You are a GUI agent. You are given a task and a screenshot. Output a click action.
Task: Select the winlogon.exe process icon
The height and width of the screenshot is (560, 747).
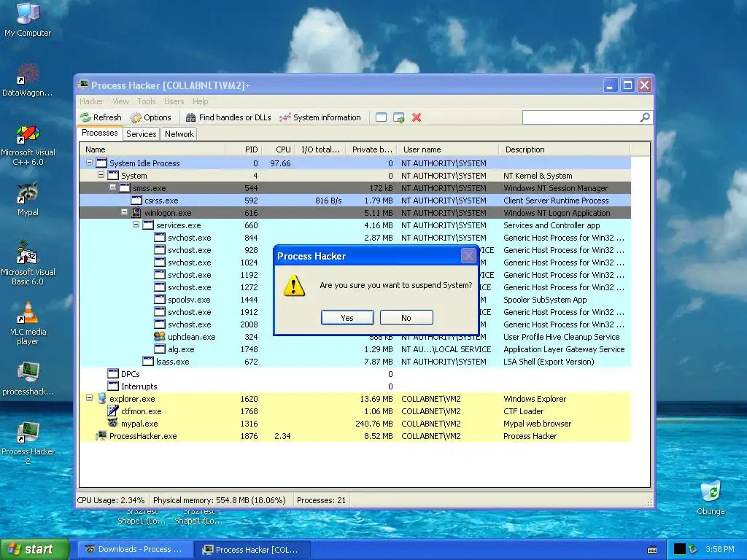coord(136,212)
